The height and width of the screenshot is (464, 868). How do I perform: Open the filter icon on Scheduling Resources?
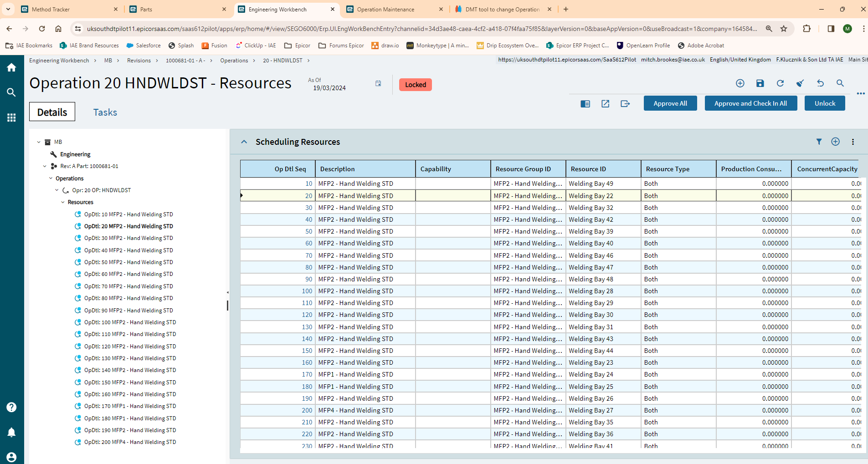pos(819,142)
